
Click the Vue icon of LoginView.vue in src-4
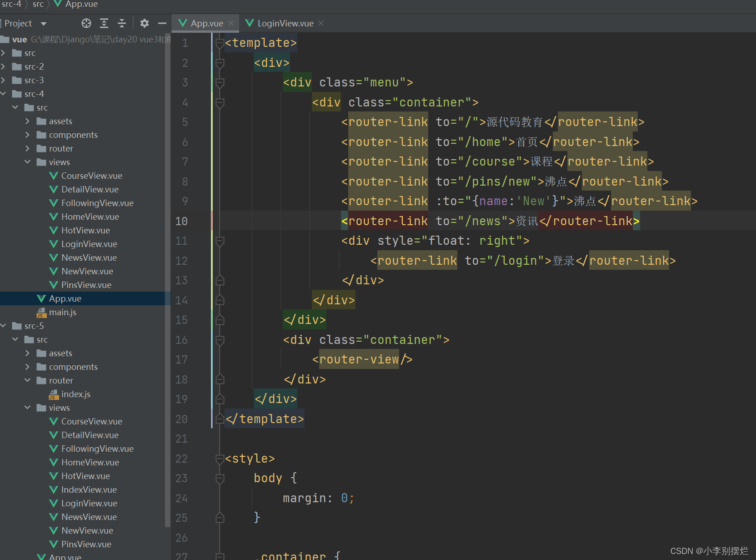click(54, 244)
